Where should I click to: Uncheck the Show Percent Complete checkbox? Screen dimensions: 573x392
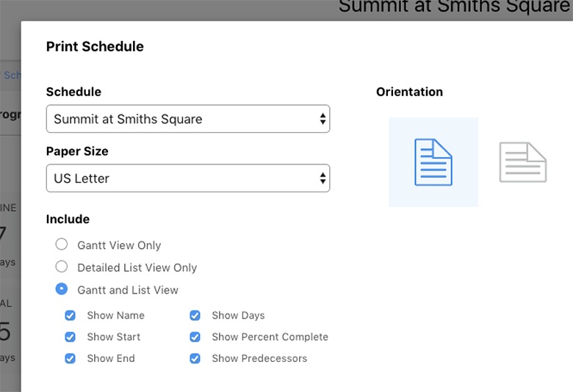click(x=195, y=337)
